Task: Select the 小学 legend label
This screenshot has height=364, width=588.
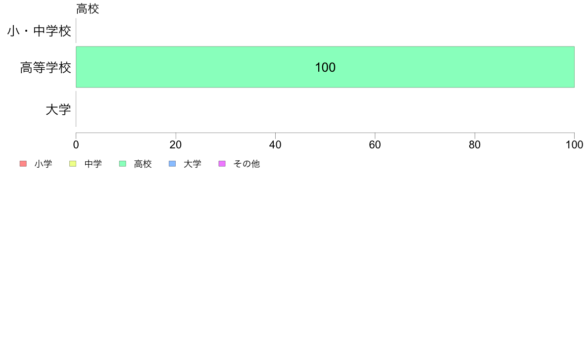Action: tap(43, 164)
